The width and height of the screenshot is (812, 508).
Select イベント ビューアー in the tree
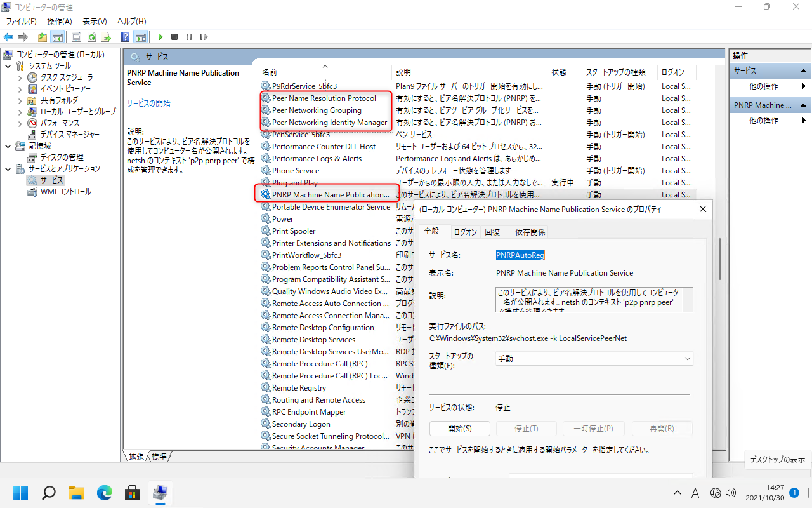point(65,88)
